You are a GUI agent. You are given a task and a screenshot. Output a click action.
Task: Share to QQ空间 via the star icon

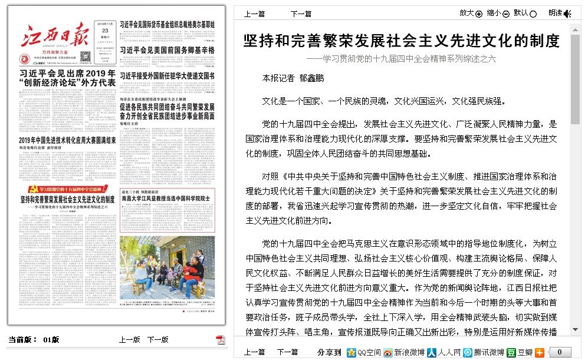[x=351, y=352]
